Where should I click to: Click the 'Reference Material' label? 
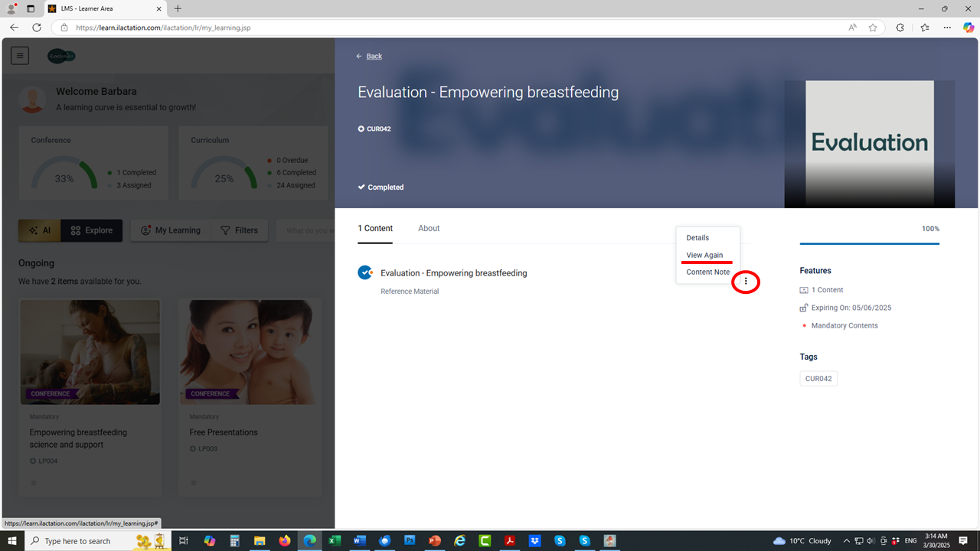pos(410,292)
